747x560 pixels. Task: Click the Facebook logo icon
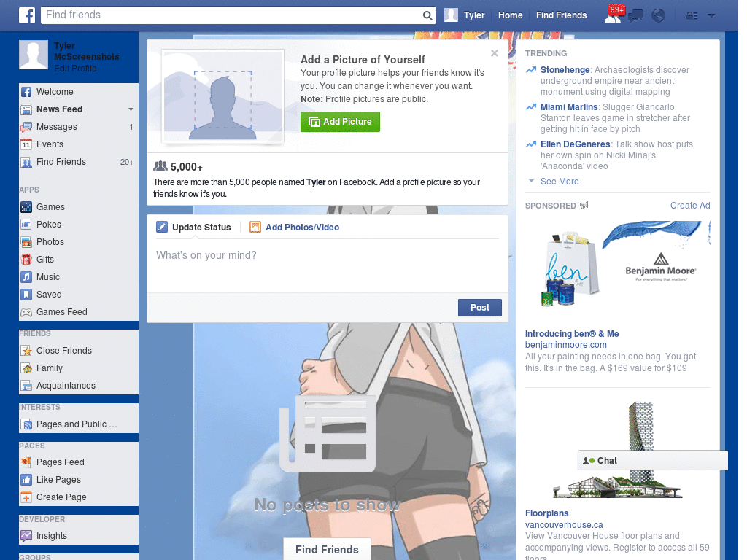[x=27, y=15]
